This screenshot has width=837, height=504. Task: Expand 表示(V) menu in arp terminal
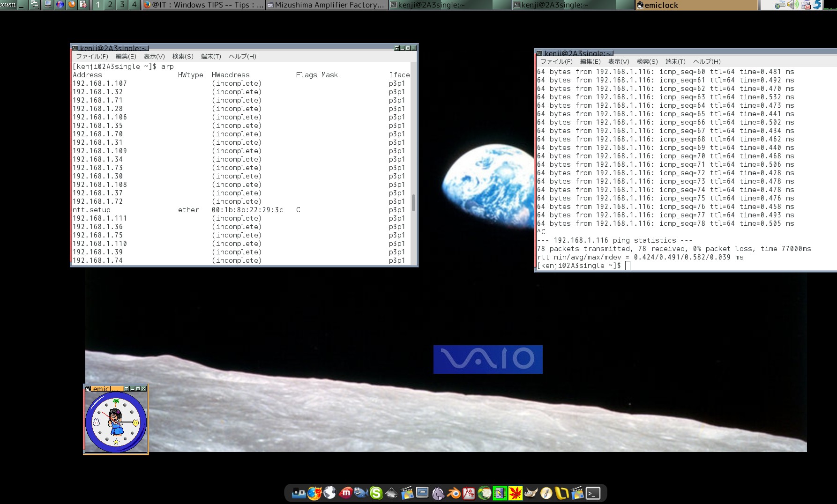[x=154, y=56]
